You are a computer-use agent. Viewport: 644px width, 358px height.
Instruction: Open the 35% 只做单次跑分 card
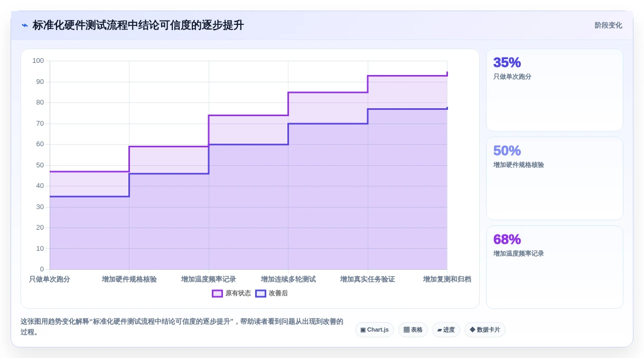point(555,90)
